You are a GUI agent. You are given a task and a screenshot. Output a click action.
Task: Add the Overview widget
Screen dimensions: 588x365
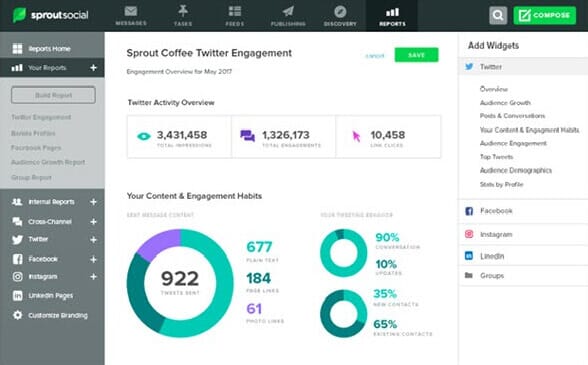[x=494, y=89]
